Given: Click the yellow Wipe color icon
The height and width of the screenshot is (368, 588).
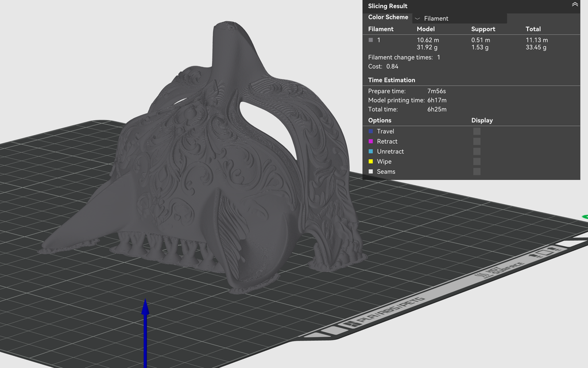Looking at the screenshot, I should pos(371,162).
